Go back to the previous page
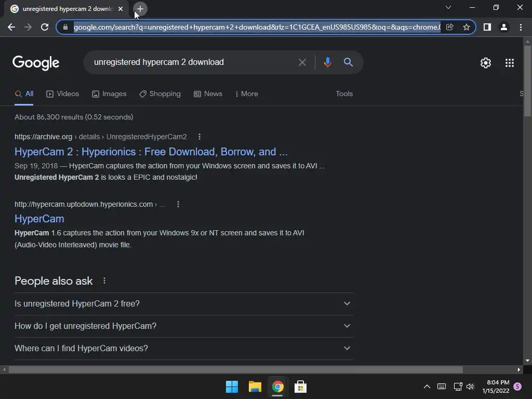Image resolution: width=532 pixels, height=399 pixels. [x=11, y=27]
